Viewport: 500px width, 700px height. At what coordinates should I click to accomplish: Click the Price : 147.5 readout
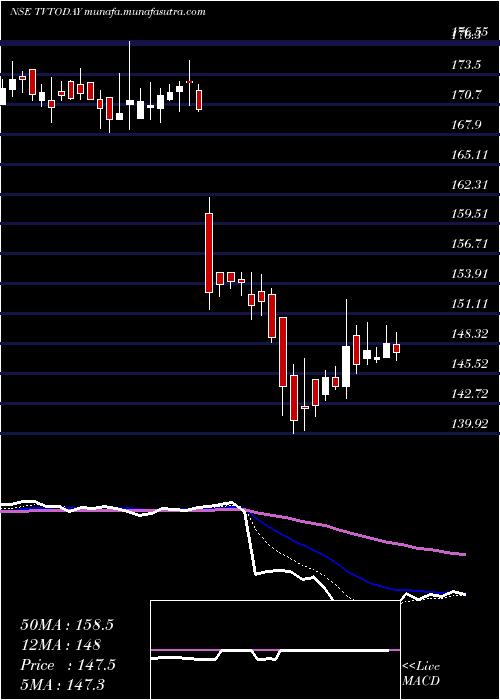(x=68, y=665)
